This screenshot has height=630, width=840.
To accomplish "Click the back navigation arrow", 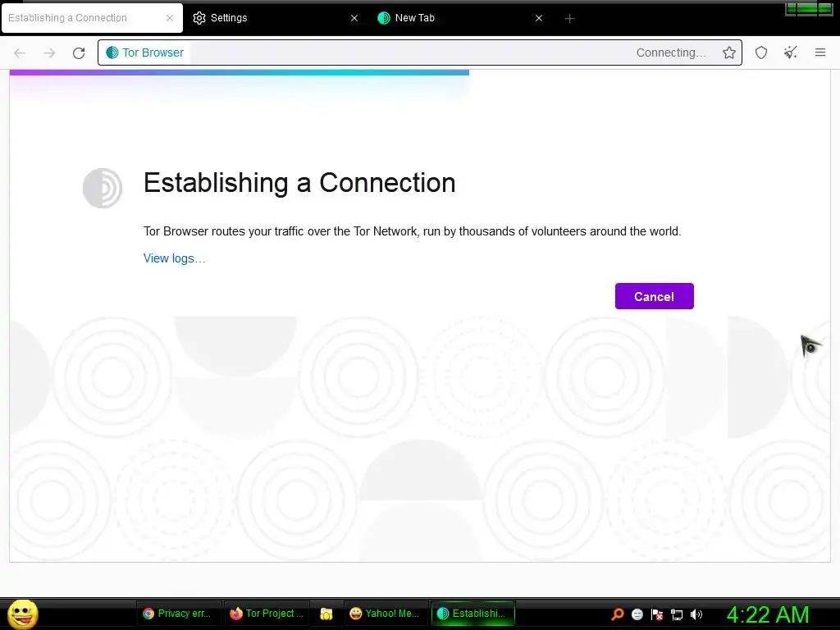I will 20,52.
